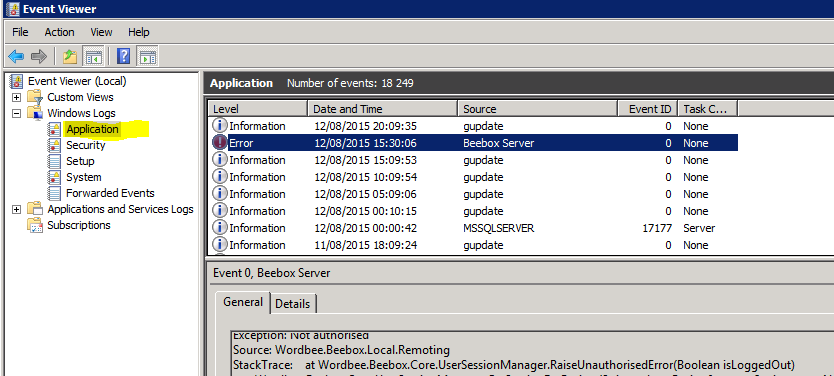Switch to the Details tab
The image size is (834, 376).
[293, 304]
